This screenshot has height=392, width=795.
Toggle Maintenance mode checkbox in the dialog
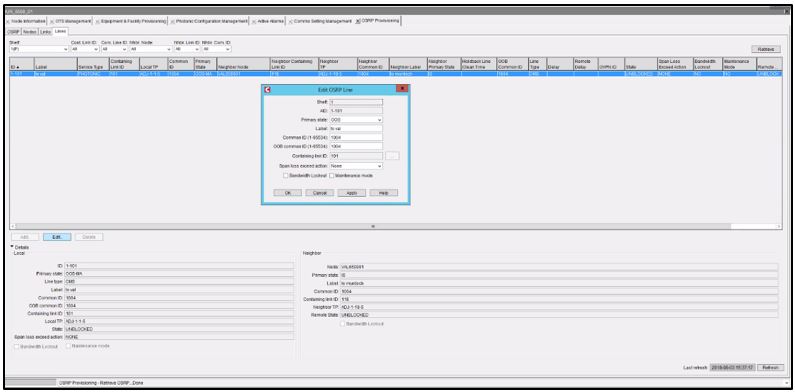332,175
